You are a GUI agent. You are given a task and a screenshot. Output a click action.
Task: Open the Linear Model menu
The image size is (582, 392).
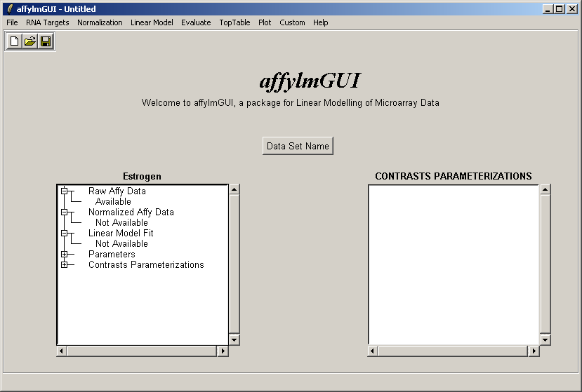coord(152,22)
